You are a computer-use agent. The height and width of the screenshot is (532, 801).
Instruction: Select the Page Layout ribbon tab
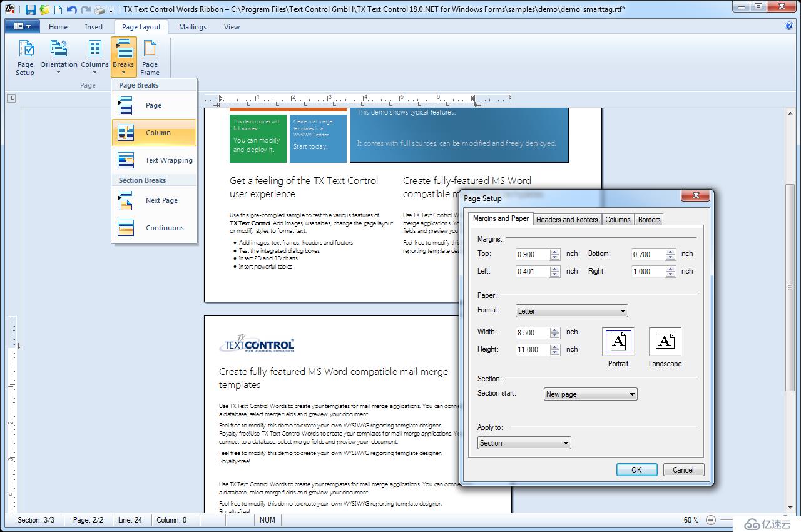pos(141,27)
